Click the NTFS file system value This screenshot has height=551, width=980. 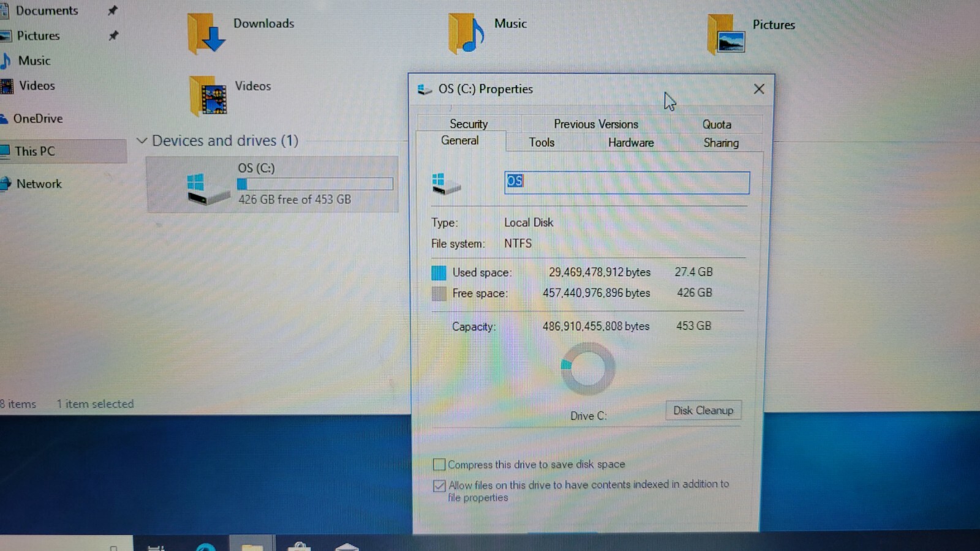[518, 243]
